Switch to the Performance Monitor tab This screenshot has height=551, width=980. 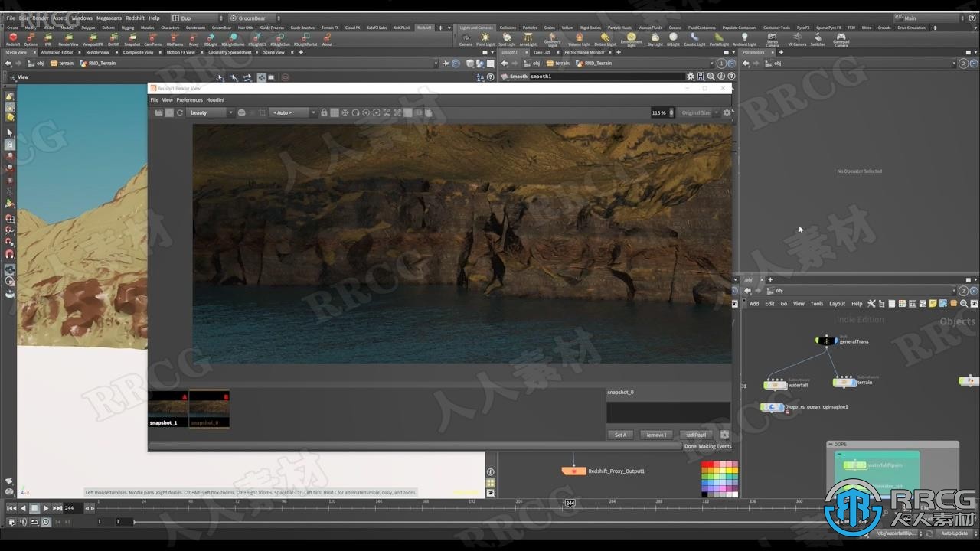click(x=584, y=52)
